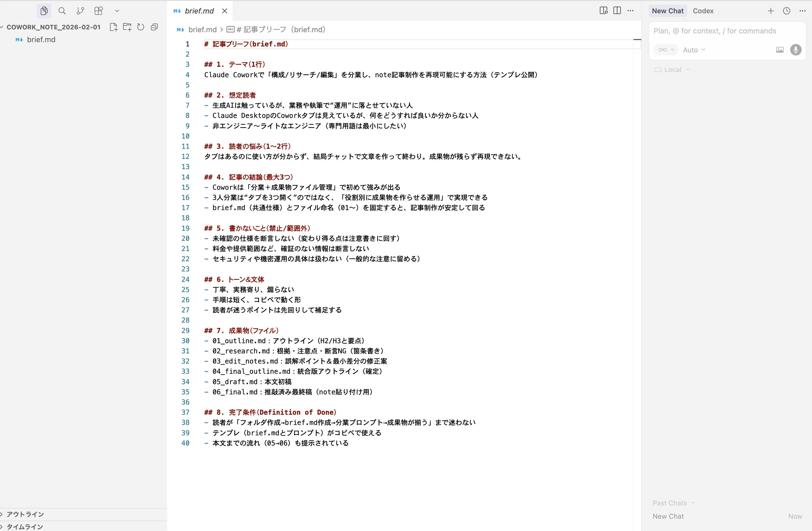
Task: Start a new chat with plus icon
Action: (x=771, y=11)
